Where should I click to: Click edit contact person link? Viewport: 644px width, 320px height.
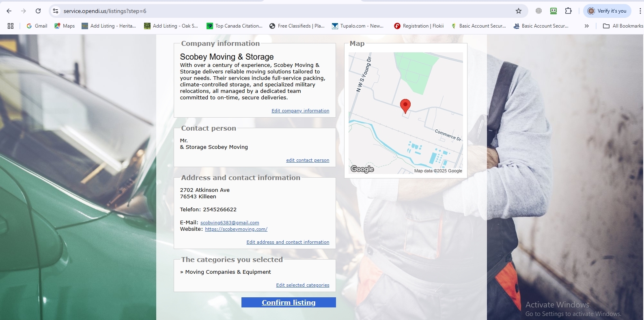[308, 160]
